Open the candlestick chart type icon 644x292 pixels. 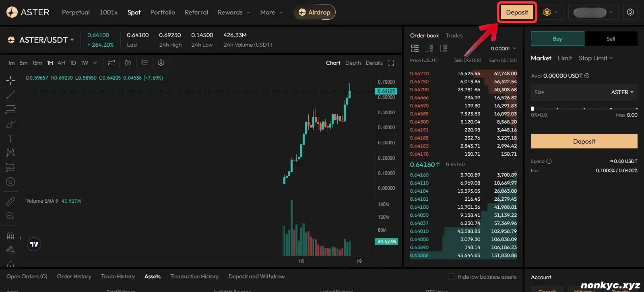click(x=128, y=63)
